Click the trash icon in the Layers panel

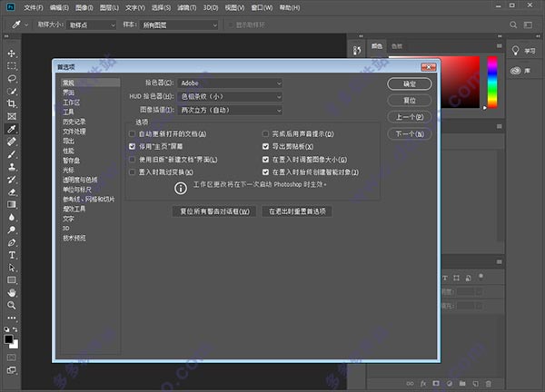pos(489,384)
